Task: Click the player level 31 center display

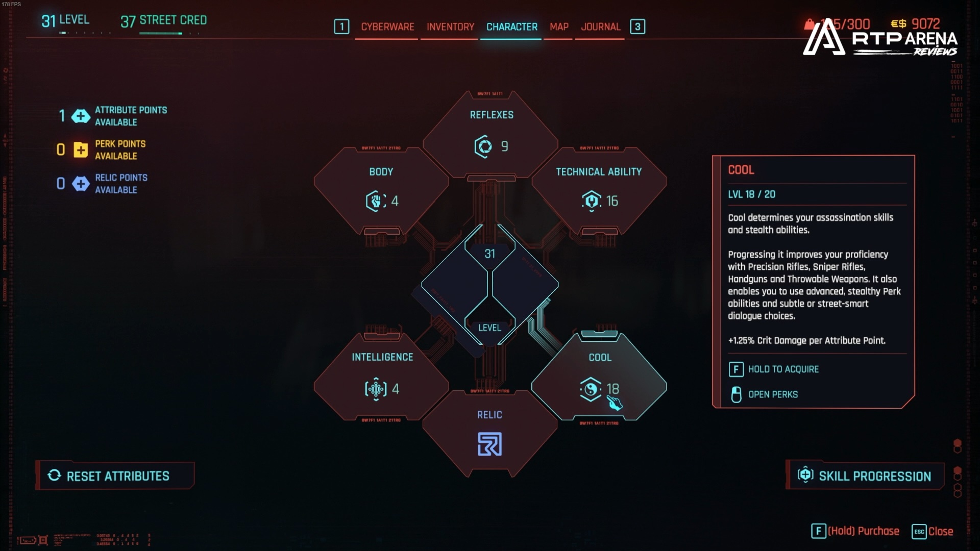Action: click(488, 289)
